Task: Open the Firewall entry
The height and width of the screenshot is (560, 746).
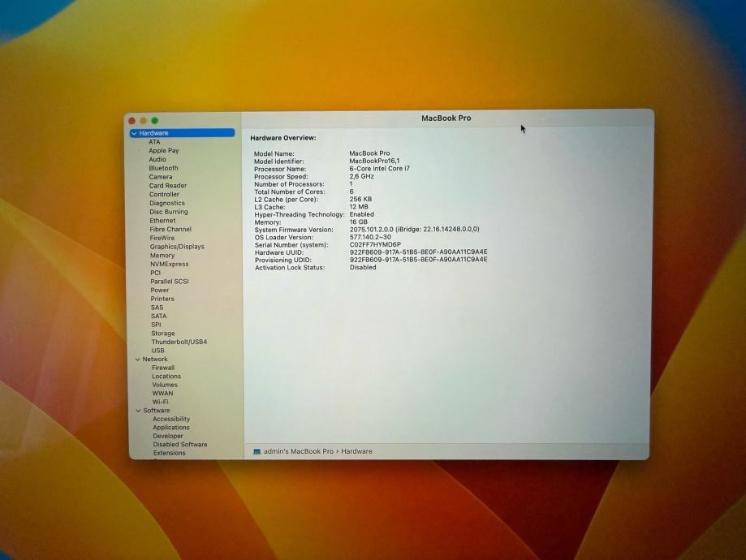Action: (163, 368)
